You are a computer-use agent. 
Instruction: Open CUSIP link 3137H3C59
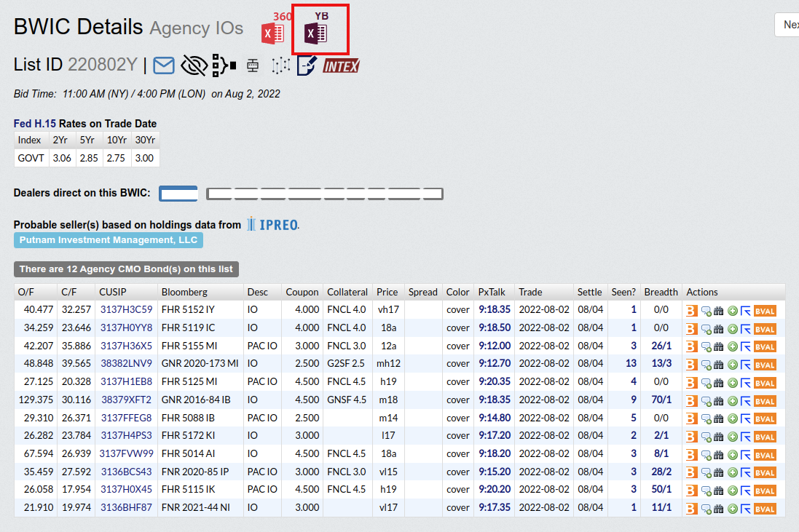point(126,309)
